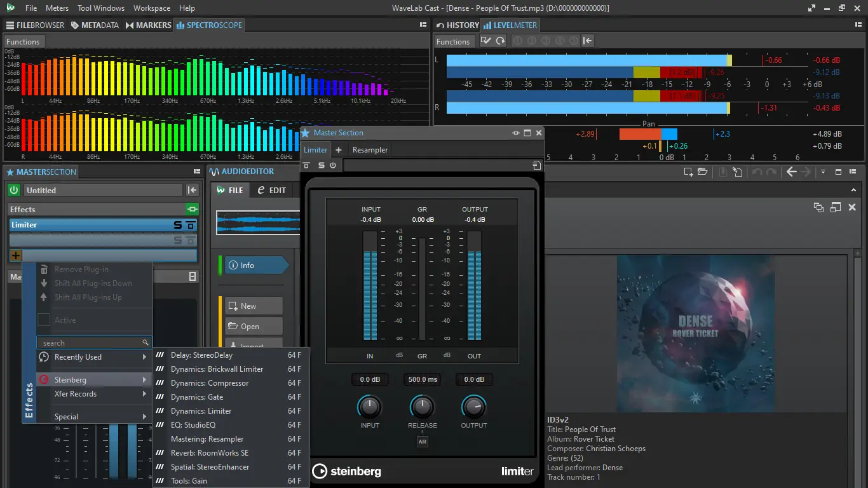The height and width of the screenshot is (488, 868).
Task: Click Solo icon on Limiter effect slot
Action: point(178,225)
